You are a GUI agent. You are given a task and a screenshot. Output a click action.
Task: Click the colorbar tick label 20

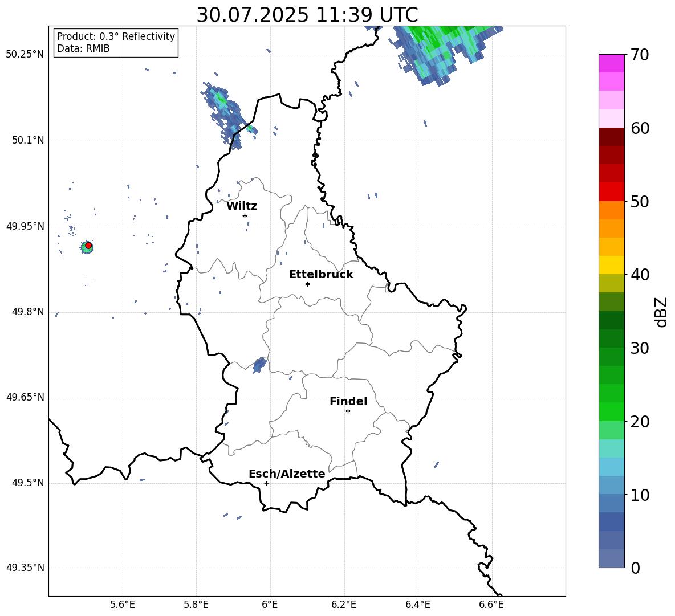coord(640,422)
